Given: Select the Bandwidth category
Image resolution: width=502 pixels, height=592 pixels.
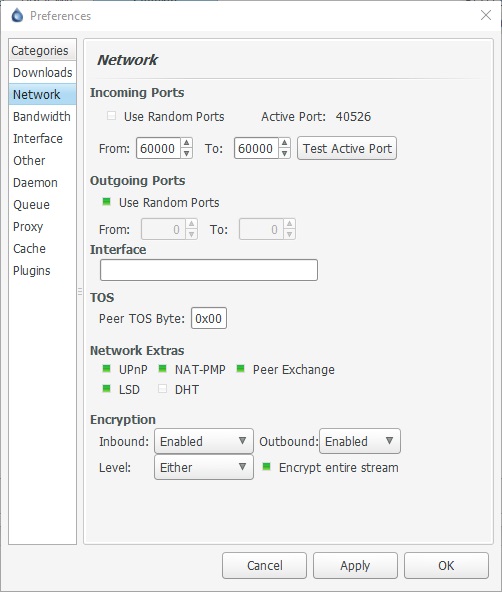Looking at the screenshot, I should (42, 116).
